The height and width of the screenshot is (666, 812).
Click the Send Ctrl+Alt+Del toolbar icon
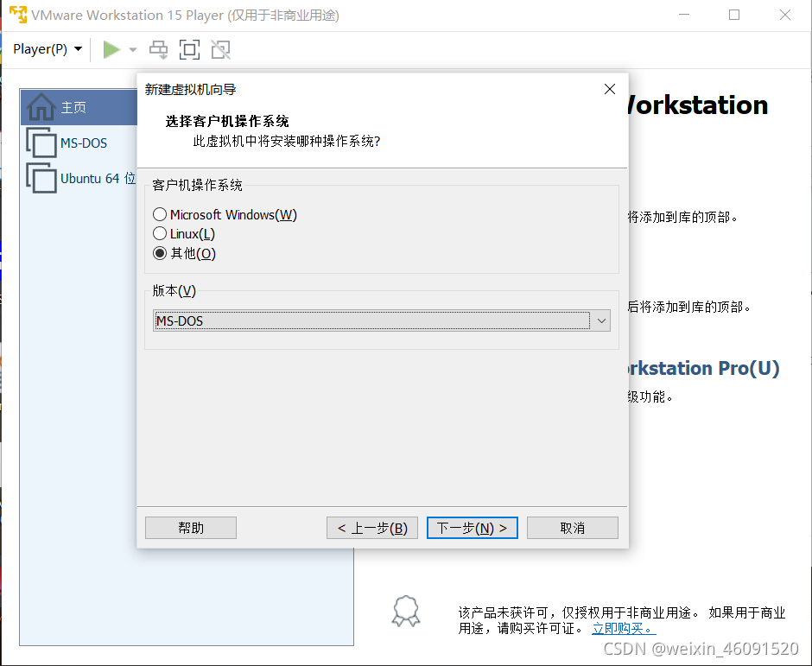coord(158,49)
